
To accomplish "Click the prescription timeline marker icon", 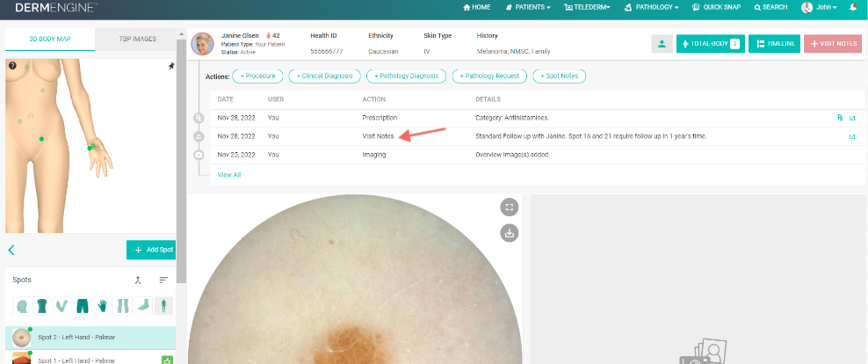I will point(199,118).
